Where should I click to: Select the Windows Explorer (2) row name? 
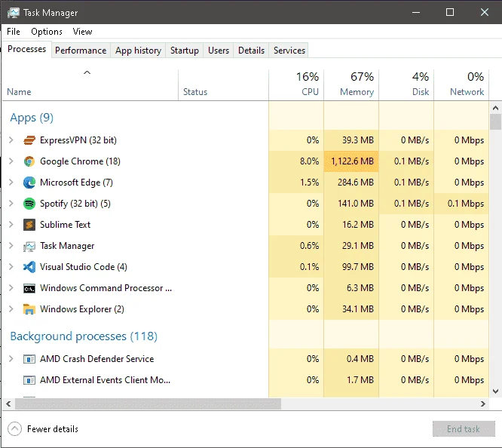82,309
